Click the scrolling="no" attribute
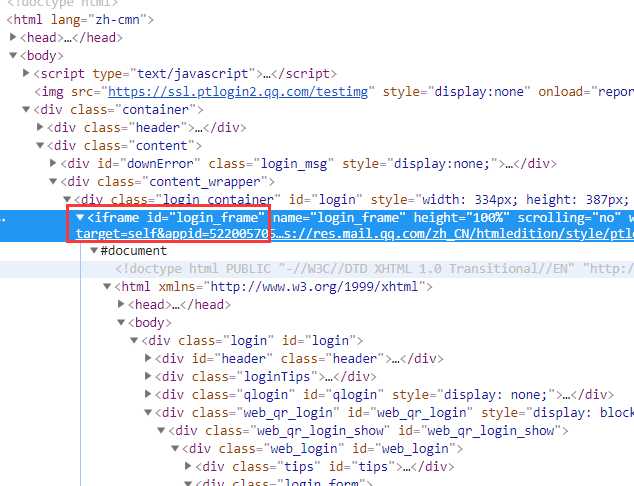The width and height of the screenshot is (634, 486). tap(569, 218)
